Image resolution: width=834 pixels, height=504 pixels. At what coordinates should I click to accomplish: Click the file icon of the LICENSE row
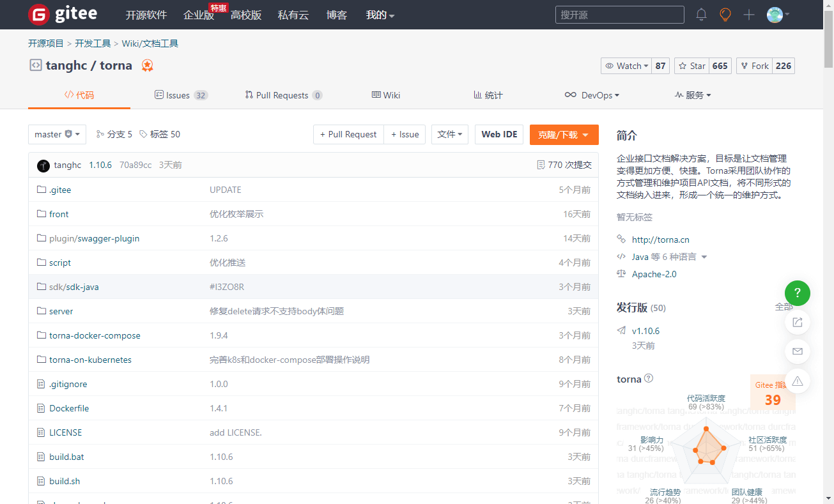click(x=42, y=432)
